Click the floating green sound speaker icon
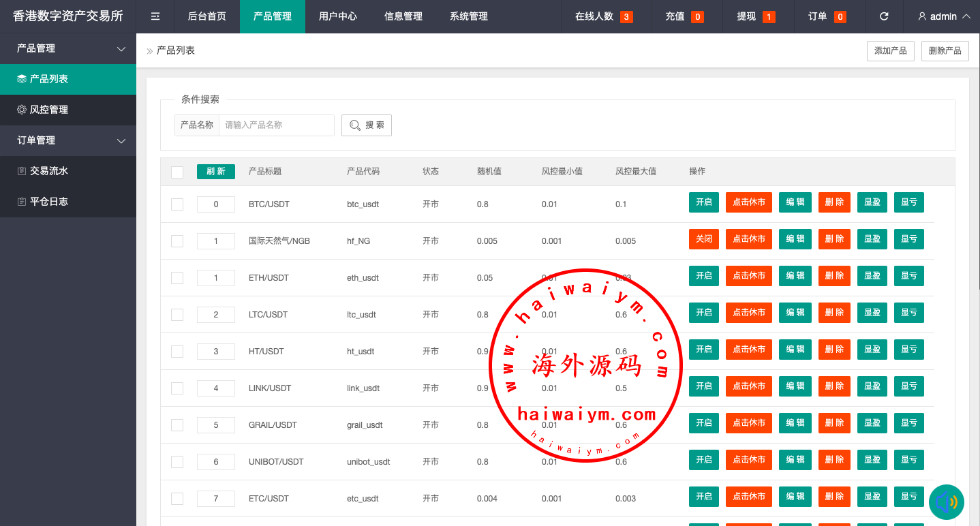This screenshot has height=526, width=980. click(x=946, y=502)
